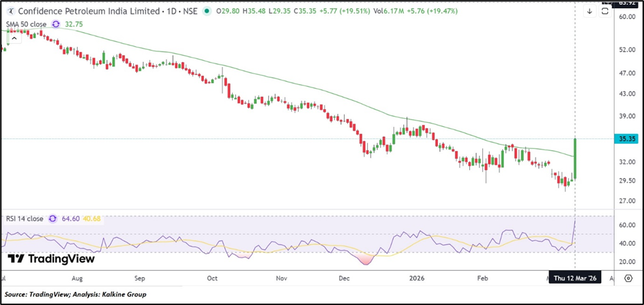
Task: Open chart settings via bottom-right gear icon
Action: pyautogui.click(x=628, y=278)
